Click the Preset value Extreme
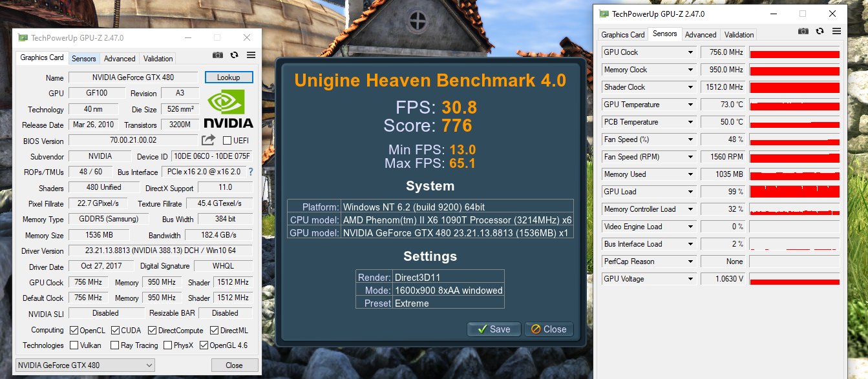The width and height of the screenshot is (868, 379). point(412,303)
